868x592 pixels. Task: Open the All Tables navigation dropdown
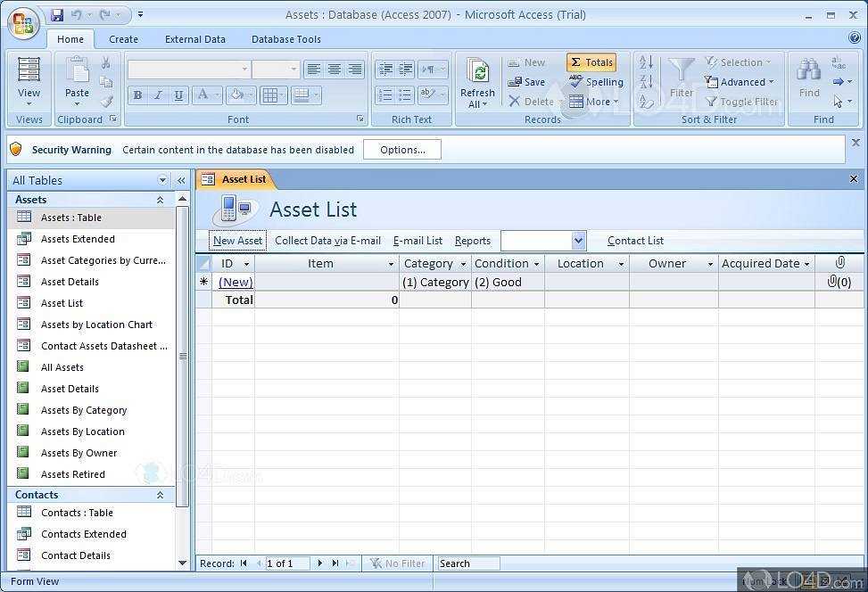(162, 179)
